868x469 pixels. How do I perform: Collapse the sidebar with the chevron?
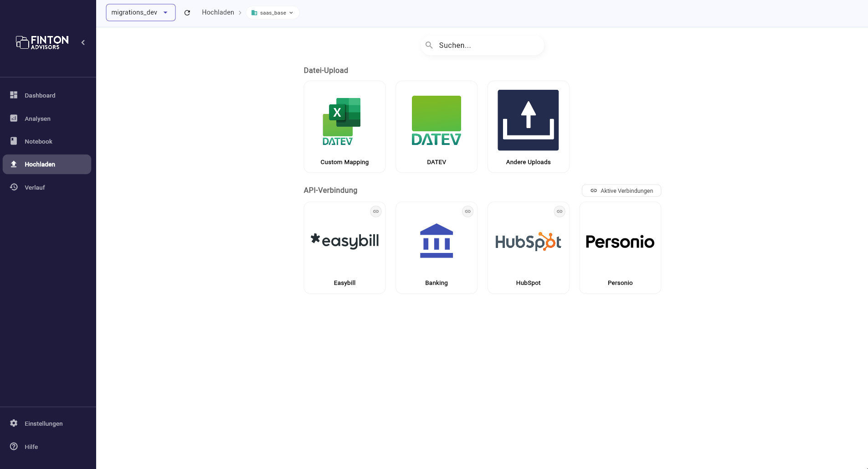[x=83, y=42]
